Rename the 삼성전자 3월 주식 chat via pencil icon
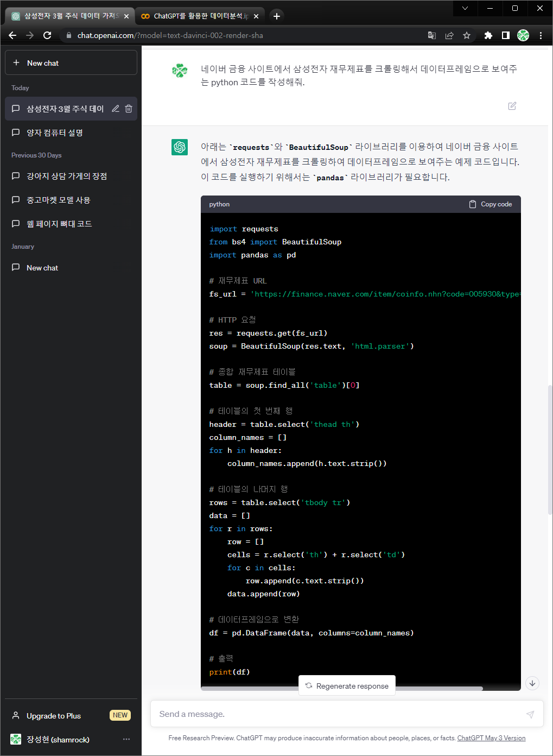553x756 pixels. (x=116, y=109)
